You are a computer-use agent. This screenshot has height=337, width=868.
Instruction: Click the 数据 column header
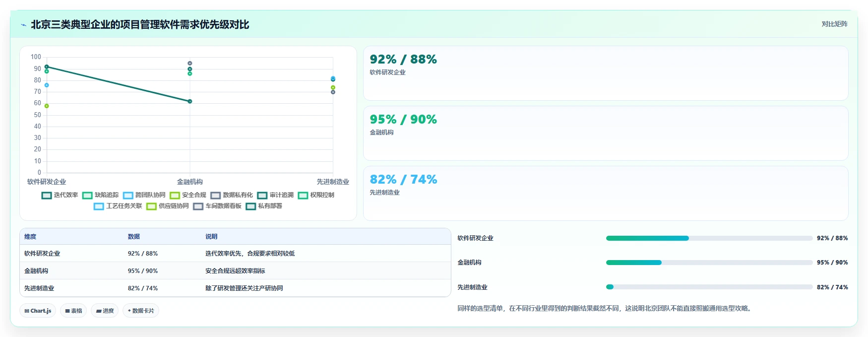coord(134,237)
